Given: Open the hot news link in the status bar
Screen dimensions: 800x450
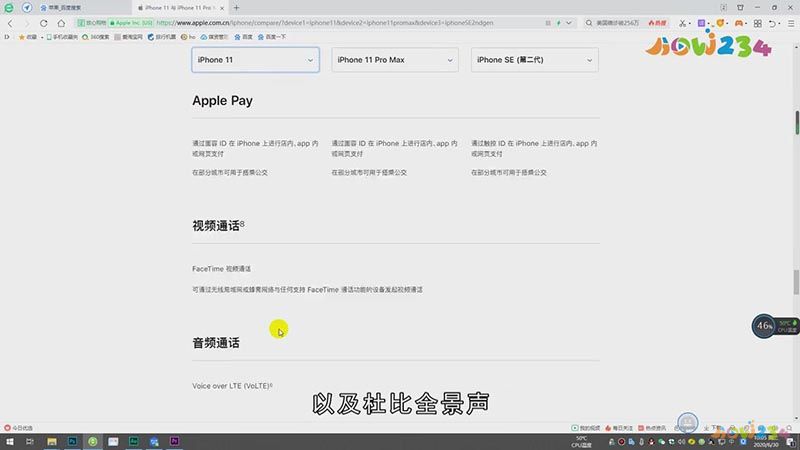Looking at the screenshot, I should [652, 428].
